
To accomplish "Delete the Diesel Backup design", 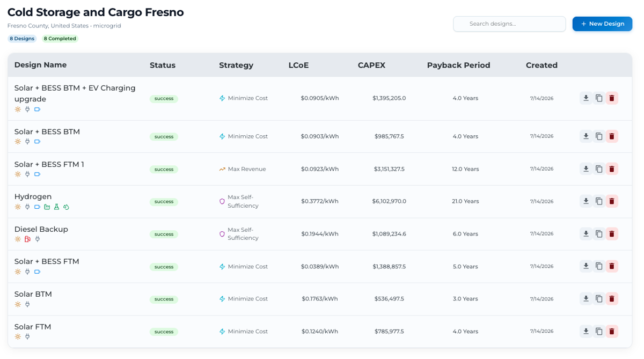I will 612,234.
